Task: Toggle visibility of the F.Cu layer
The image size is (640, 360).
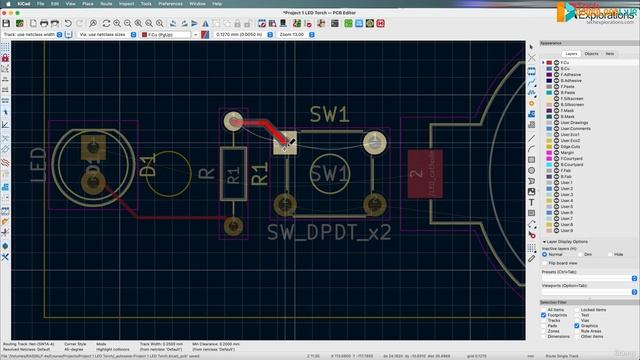Action: pos(556,63)
